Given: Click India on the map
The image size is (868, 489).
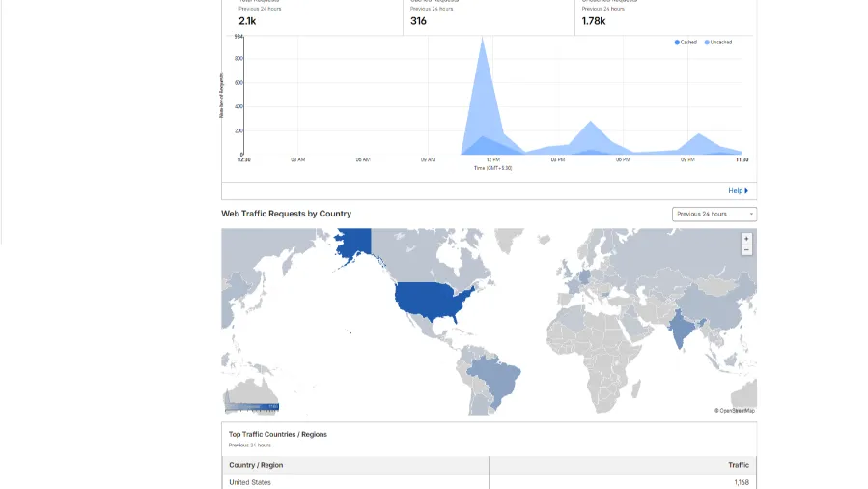Looking at the screenshot, I should click(x=681, y=330).
